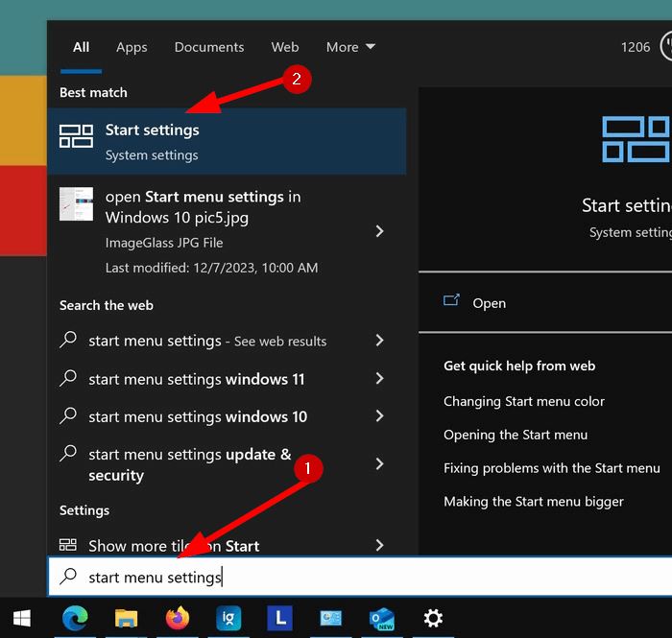Open 'Opening the Start menu' help link
This screenshot has height=638, width=672.
pos(516,435)
